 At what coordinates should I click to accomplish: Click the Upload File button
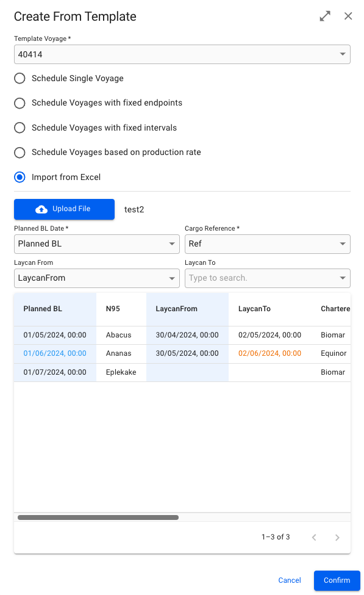tap(64, 209)
